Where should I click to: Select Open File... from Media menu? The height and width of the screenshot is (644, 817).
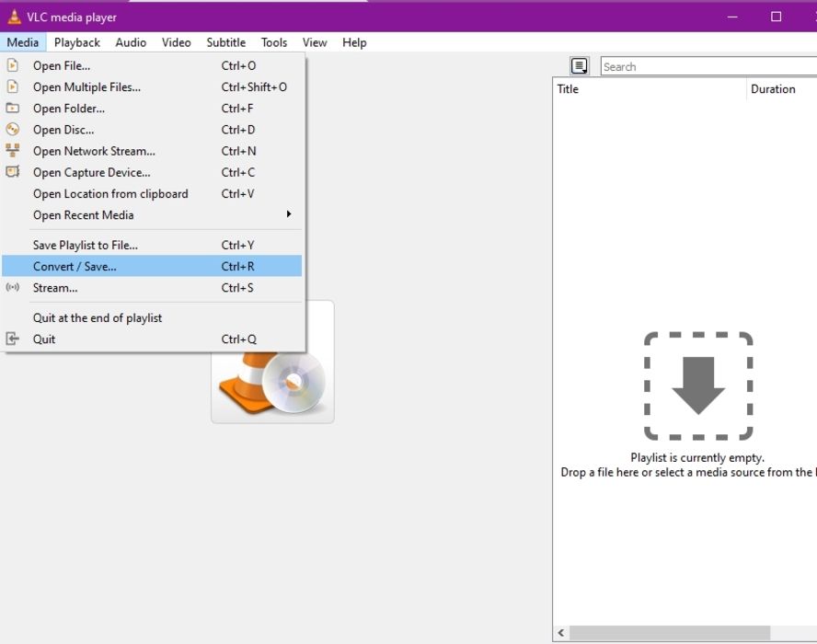(152, 65)
